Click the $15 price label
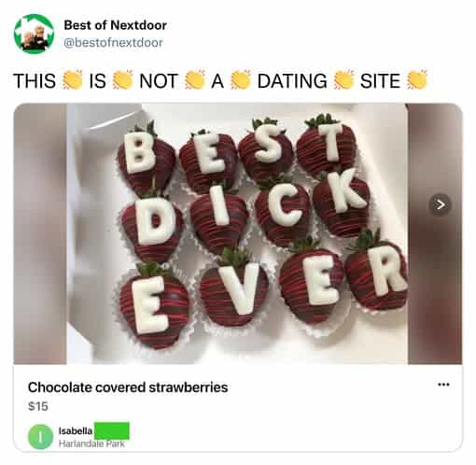The image size is (476, 465). point(38,406)
